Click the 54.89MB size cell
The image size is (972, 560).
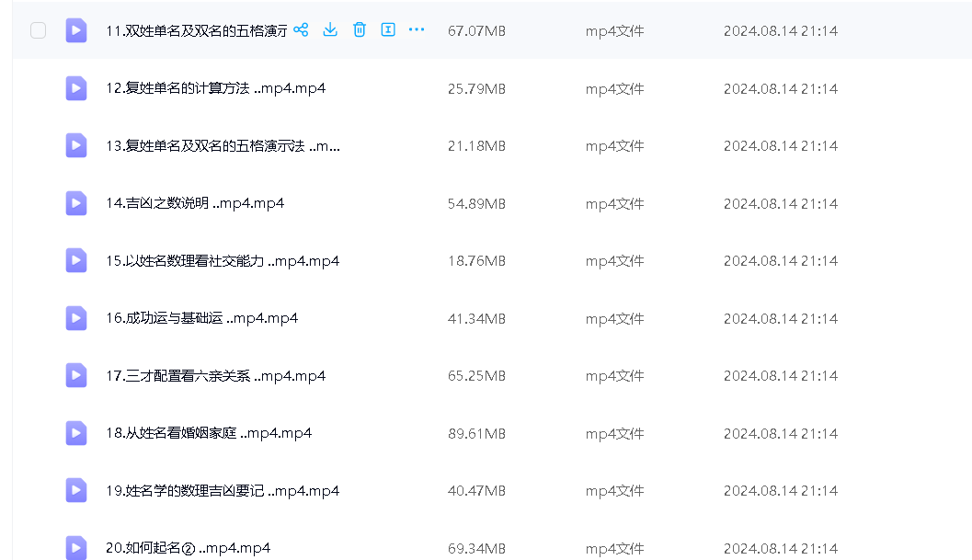tap(476, 203)
